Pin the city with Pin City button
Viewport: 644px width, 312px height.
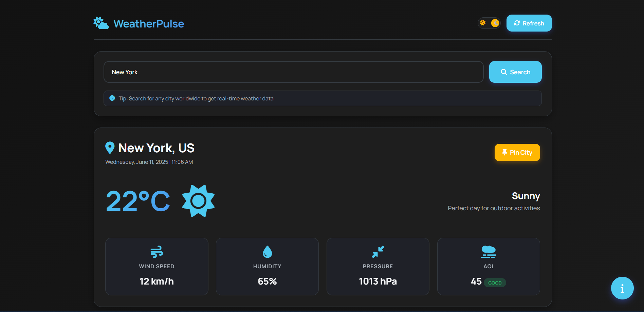(x=517, y=153)
